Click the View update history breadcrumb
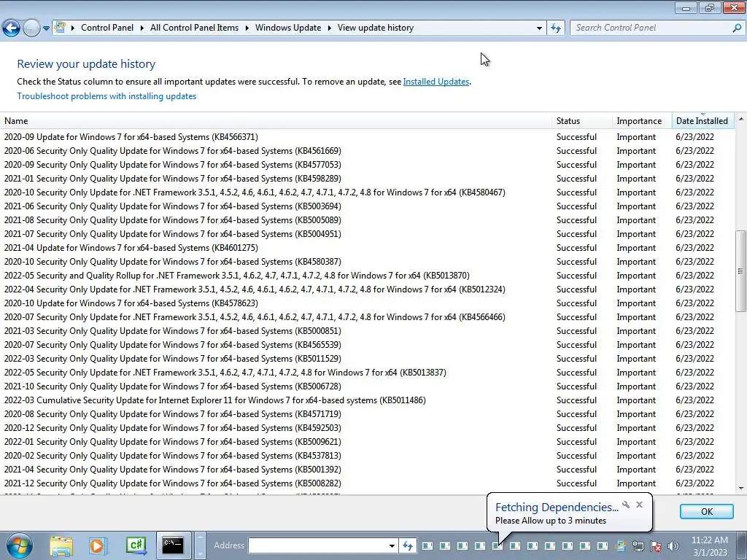 [x=376, y=28]
